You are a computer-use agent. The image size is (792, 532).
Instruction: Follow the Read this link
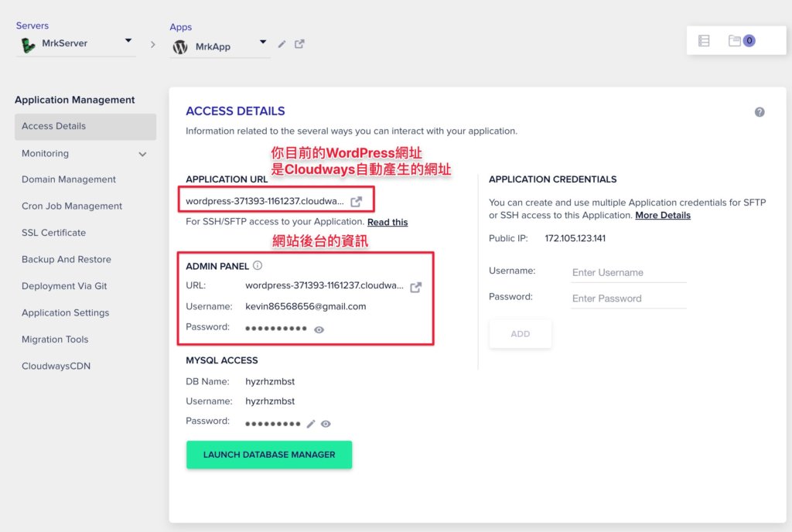pos(387,222)
